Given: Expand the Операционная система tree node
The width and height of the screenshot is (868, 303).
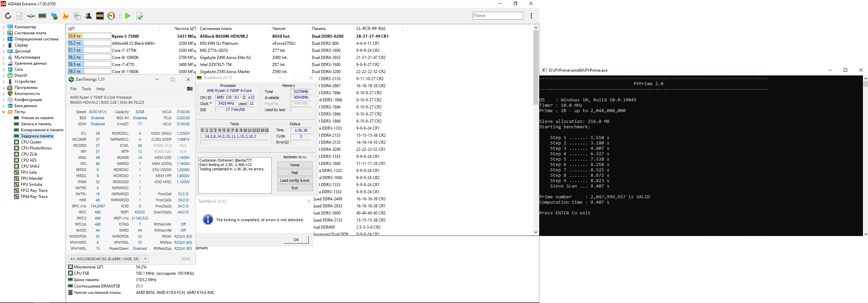Looking at the screenshot, I should pos(3,39).
